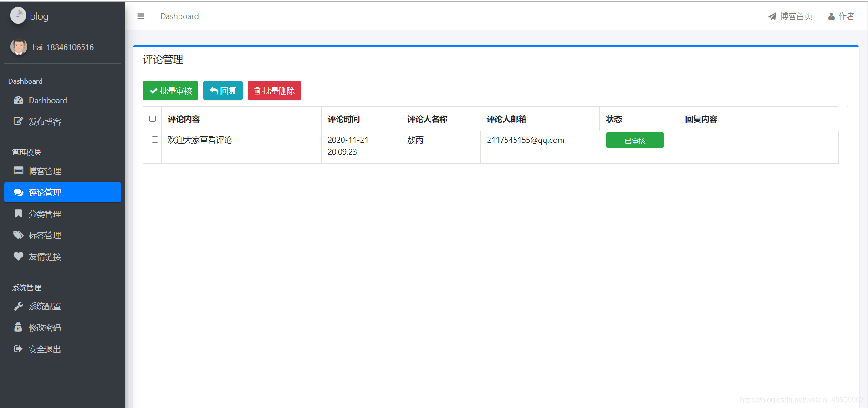The image size is (868, 408).
Task: Open 系统配置 settings entry
Action: click(x=62, y=306)
